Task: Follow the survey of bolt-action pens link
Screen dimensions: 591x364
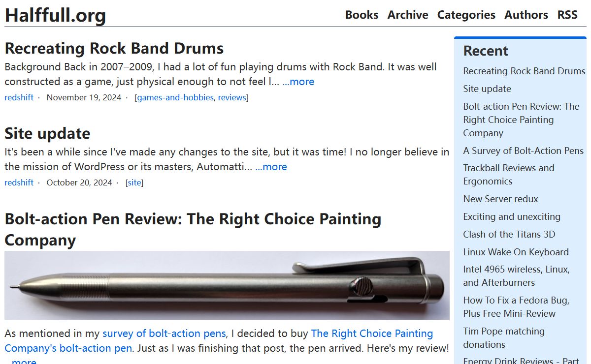Action: tap(164, 334)
